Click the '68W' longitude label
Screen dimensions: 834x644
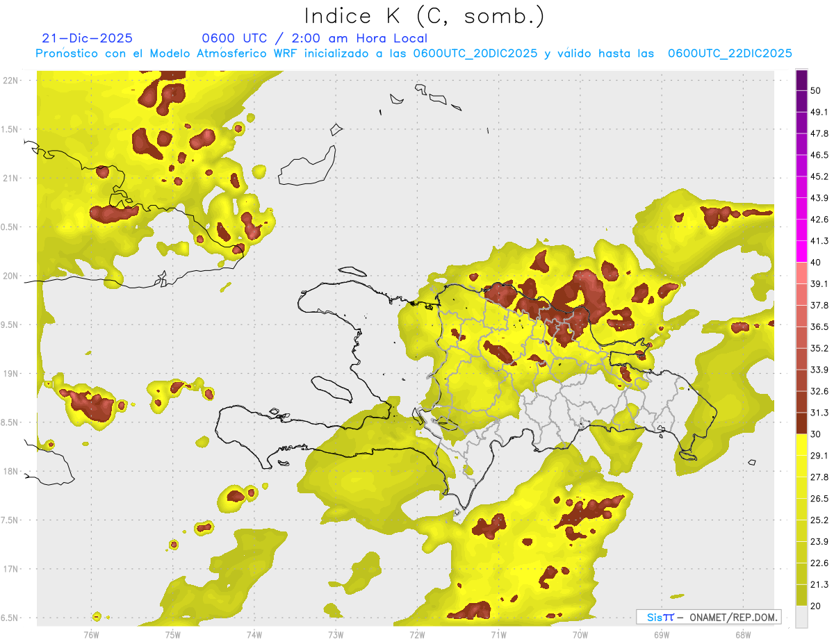coord(743,634)
